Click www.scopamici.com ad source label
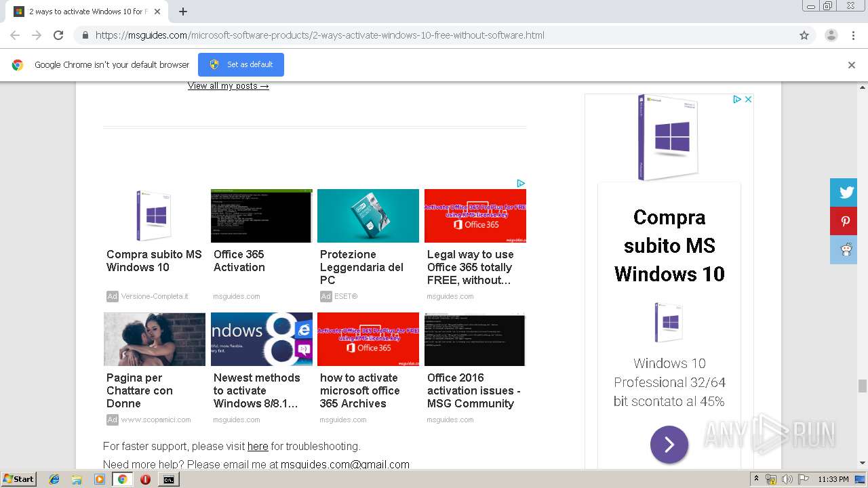Viewport: 868px width, 488px height. [x=156, y=420]
